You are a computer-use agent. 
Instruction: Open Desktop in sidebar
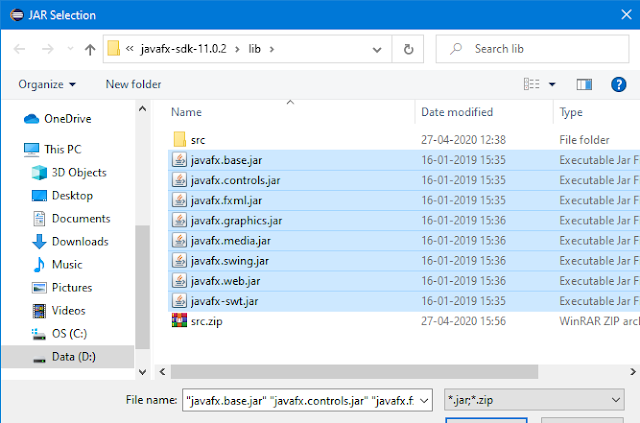click(62, 196)
